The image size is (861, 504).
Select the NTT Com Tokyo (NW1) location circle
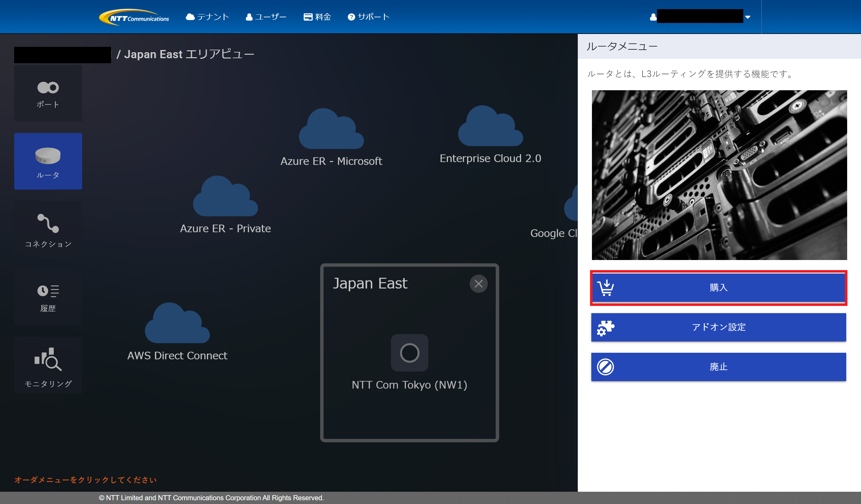point(409,353)
